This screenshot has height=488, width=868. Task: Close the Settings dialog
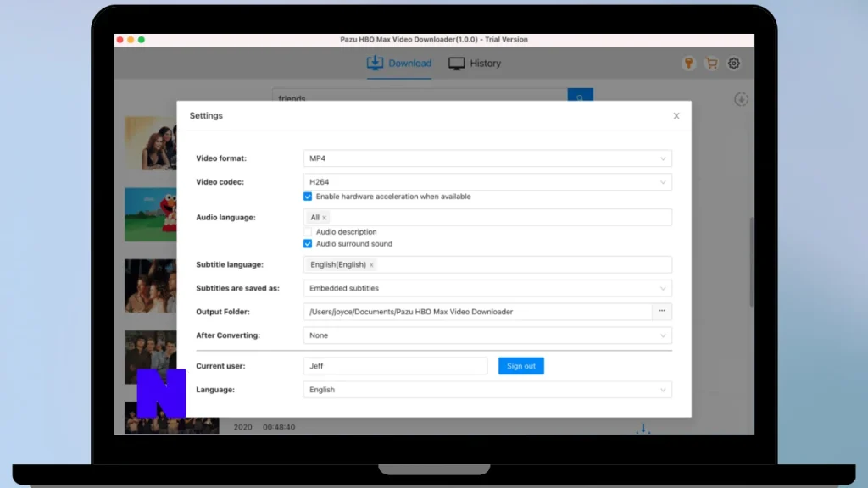pyautogui.click(x=676, y=115)
